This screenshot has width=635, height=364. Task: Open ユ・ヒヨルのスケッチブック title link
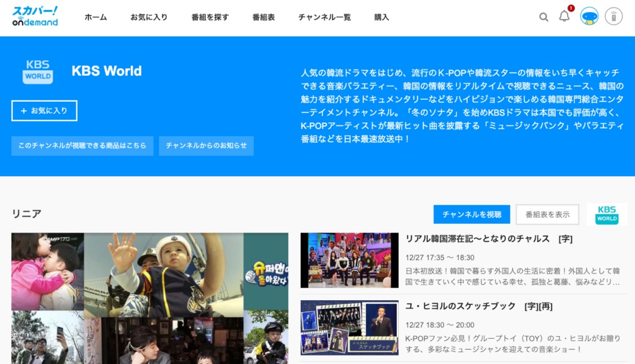click(479, 306)
